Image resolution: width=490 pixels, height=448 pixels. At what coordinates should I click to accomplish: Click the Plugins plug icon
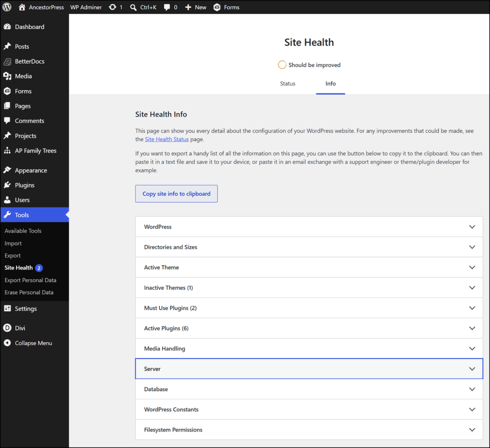coord(7,185)
